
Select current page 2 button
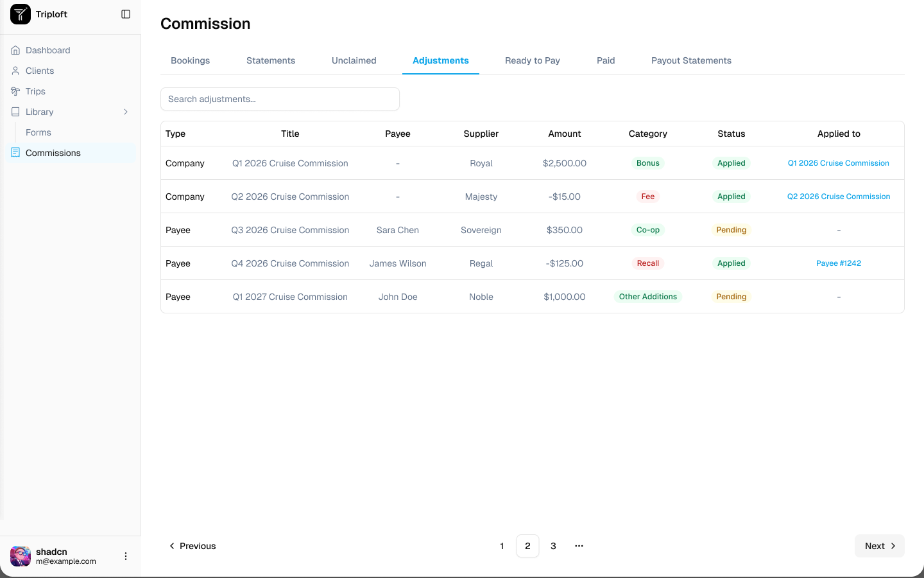coord(527,546)
